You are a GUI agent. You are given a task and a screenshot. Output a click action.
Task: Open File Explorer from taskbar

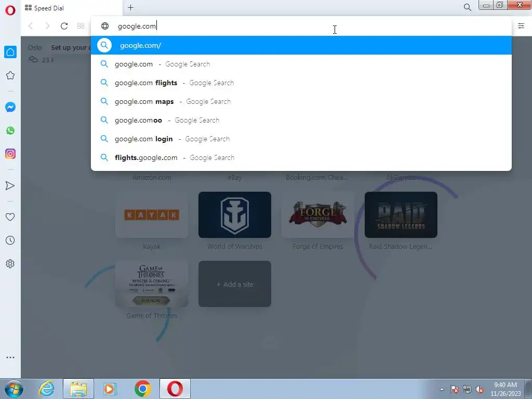click(x=78, y=389)
